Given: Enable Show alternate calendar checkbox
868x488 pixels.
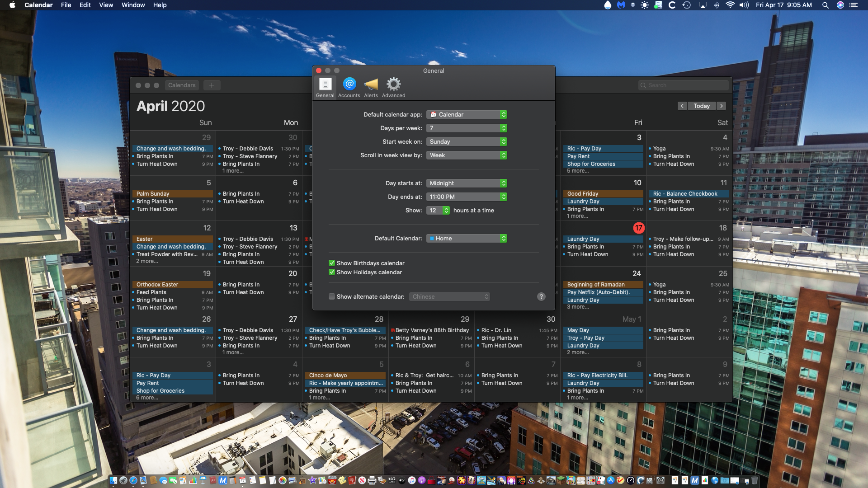Looking at the screenshot, I should click(332, 297).
